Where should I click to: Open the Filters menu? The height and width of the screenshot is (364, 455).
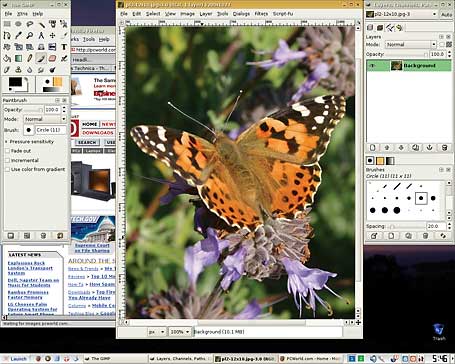(261, 14)
